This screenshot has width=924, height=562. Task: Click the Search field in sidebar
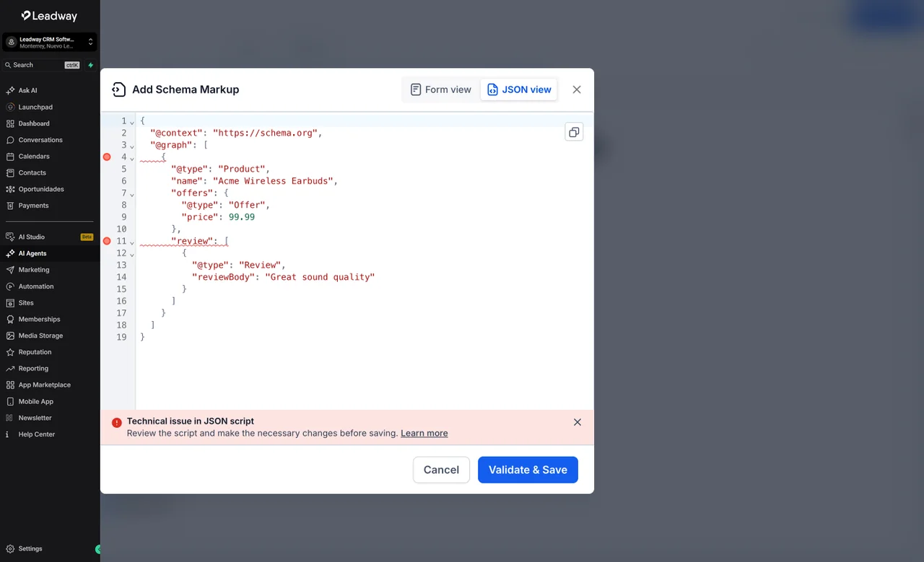click(42, 65)
